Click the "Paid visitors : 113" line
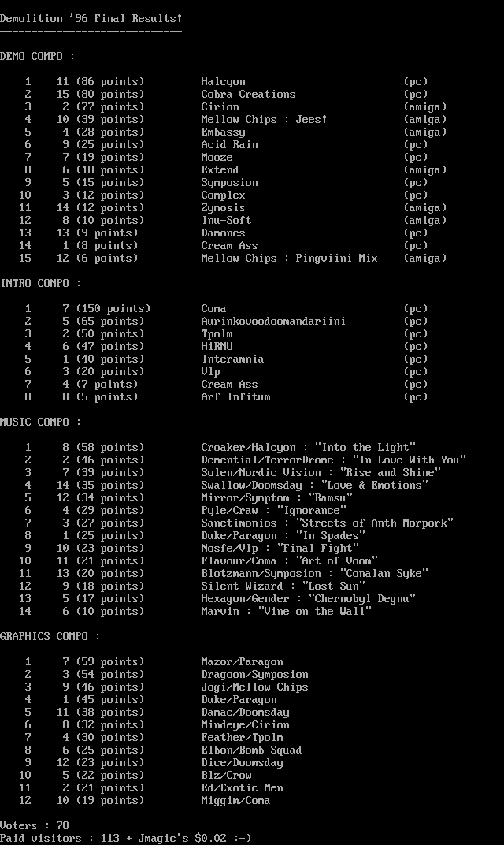Image resolution: width=504 pixels, height=845 pixels. click(x=125, y=838)
